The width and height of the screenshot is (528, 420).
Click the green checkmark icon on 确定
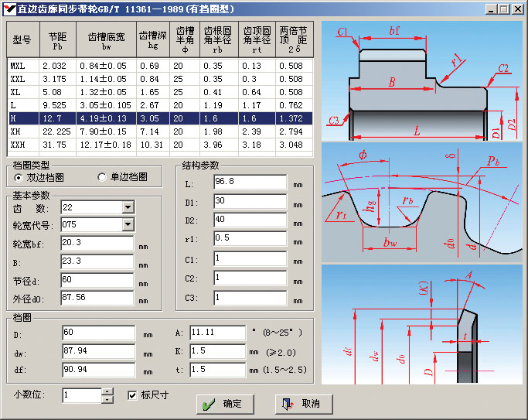click(206, 404)
